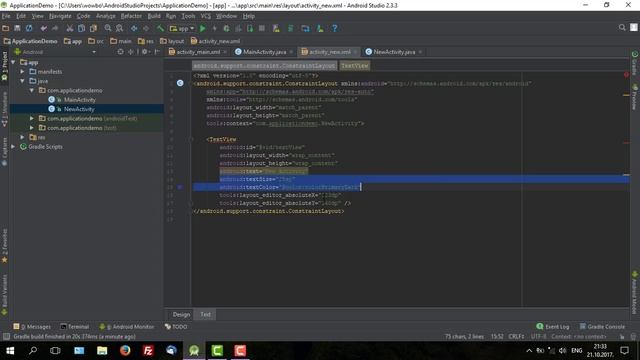Open the AVD Manager icon

276,28
